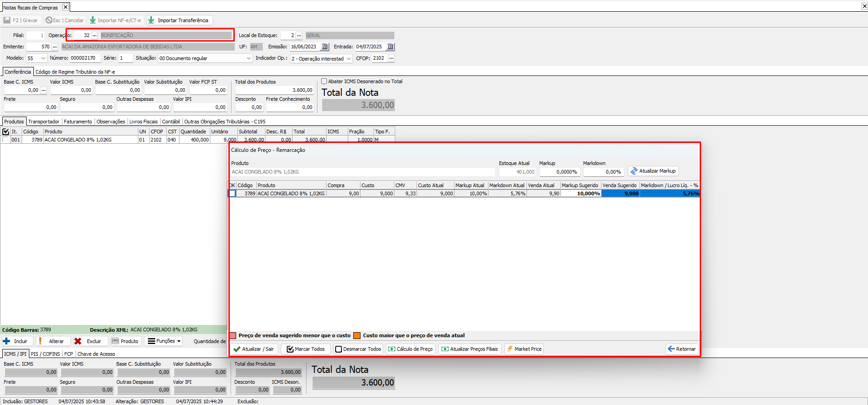
Task: Click the Retornar button
Action: coord(682,349)
